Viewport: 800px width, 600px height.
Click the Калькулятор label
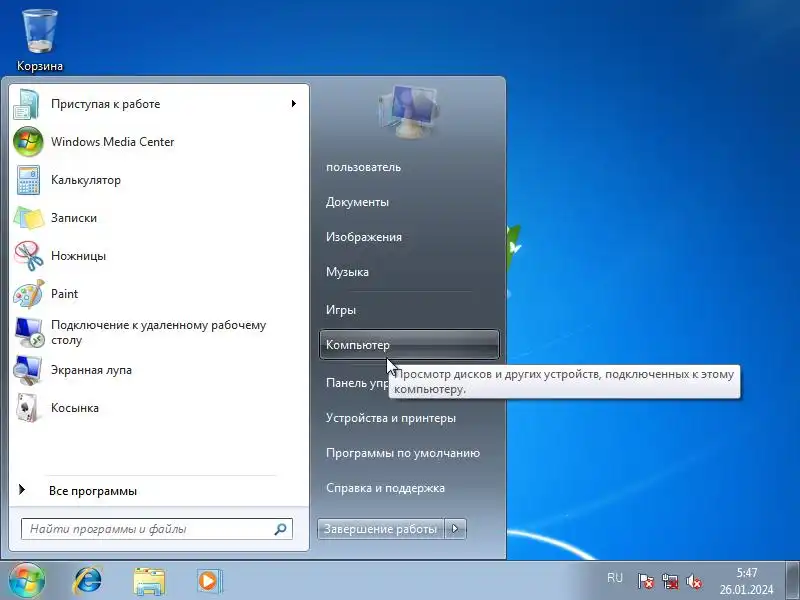pyautogui.click(x=86, y=180)
